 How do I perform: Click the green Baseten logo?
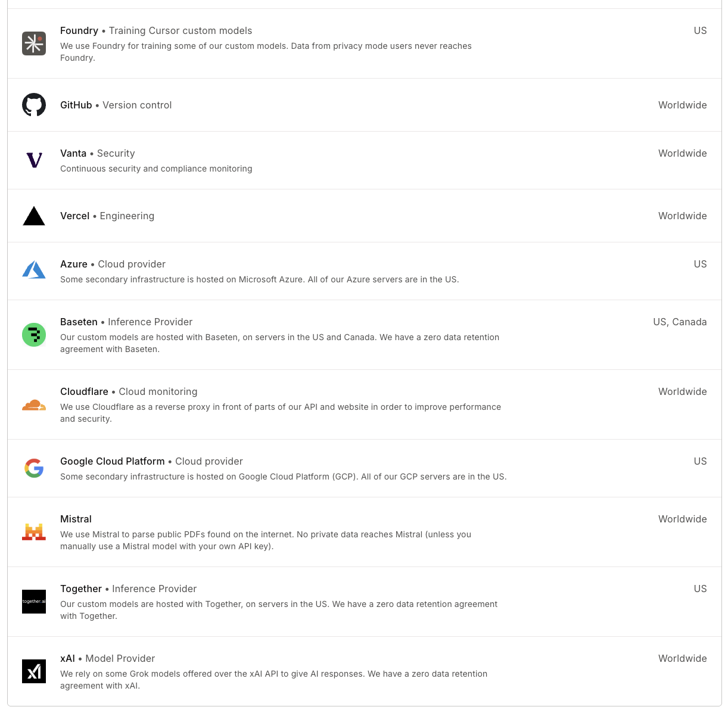point(34,335)
